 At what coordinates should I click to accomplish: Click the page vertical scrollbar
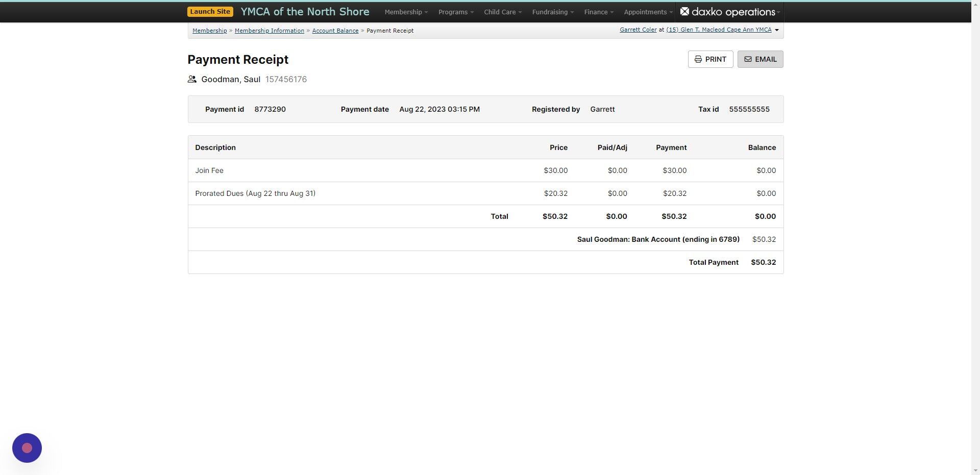coord(975,237)
